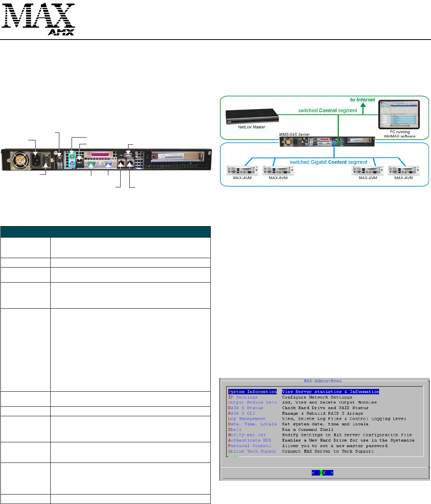The image size is (431, 504).
Task: Click the 'PC running WinMAX software' caption
Action: point(399,134)
